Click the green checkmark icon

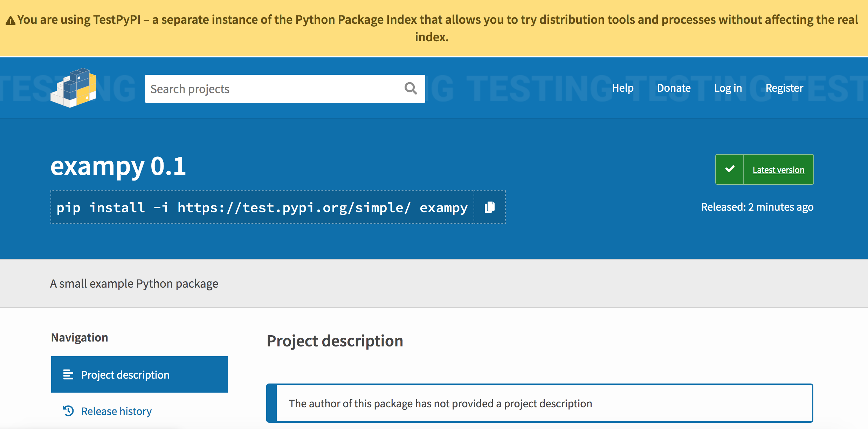[x=730, y=169]
